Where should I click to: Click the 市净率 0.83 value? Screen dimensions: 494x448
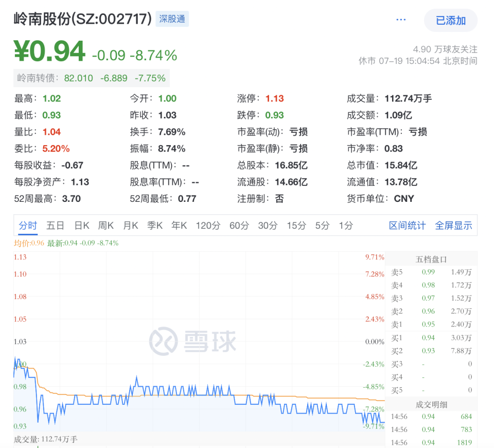pos(394,149)
